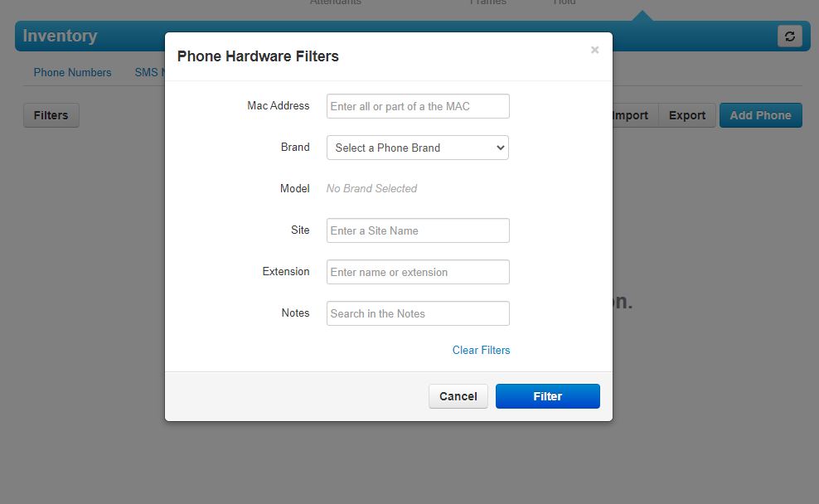Click the Inventory panel heading
Image resolution: width=819 pixels, height=504 pixels.
point(60,36)
